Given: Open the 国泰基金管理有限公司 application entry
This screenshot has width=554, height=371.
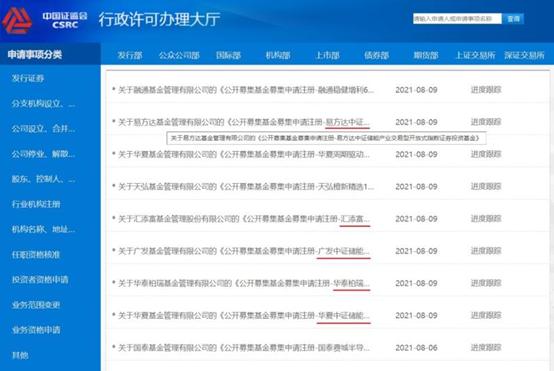Looking at the screenshot, I should coord(244,348).
